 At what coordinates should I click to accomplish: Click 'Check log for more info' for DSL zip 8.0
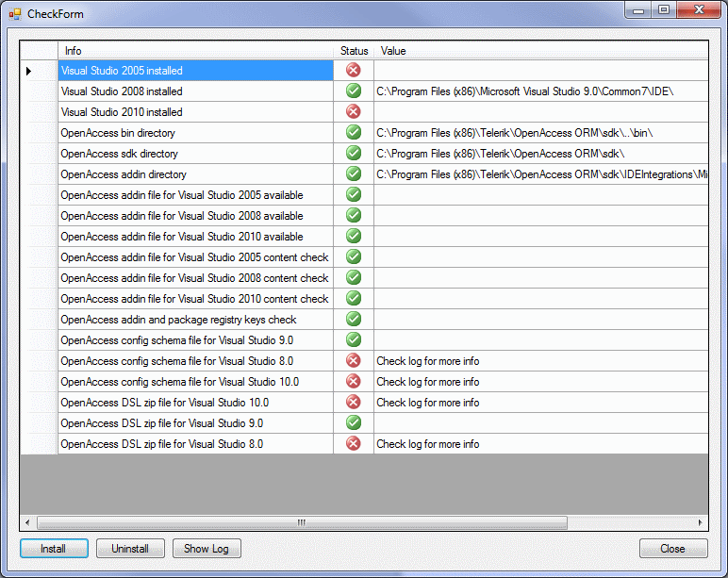541,444
